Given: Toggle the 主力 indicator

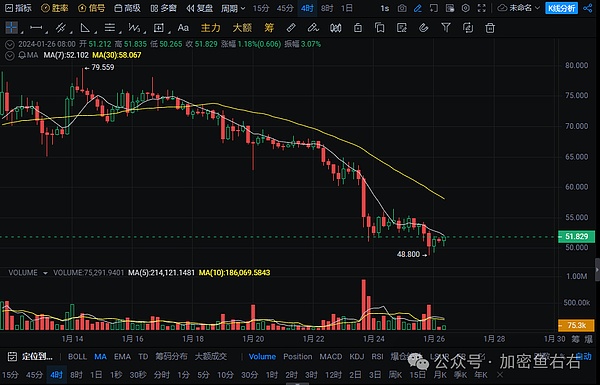Looking at the screenshot, I should point(210,28).
